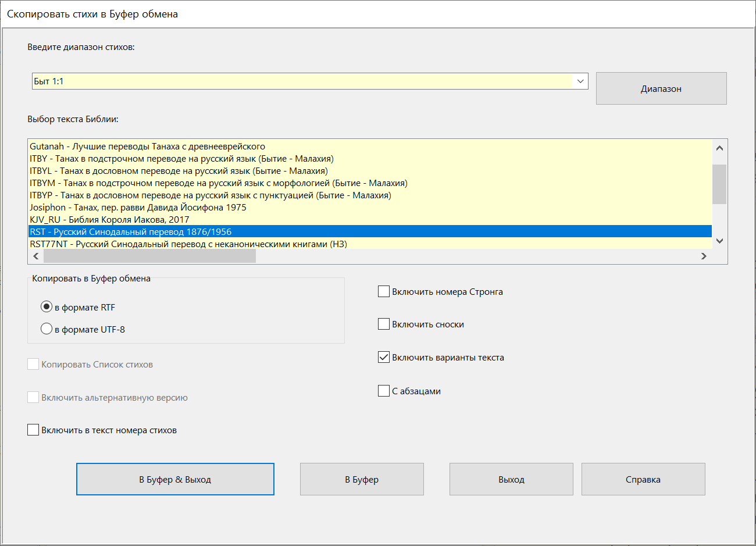Enable the "С абзацами" checkbox
The width and height of the screenshot is (756, 546).
click(384, 391)
